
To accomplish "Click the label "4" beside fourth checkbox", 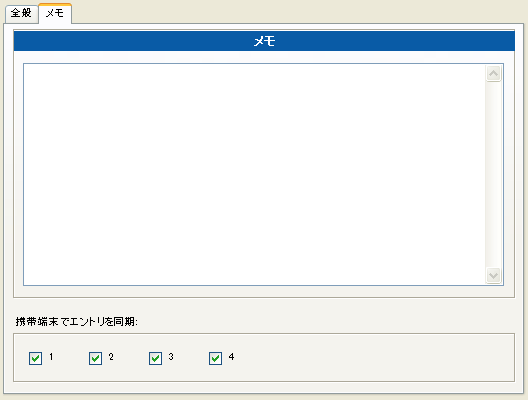I will click(x=231, y=357).
